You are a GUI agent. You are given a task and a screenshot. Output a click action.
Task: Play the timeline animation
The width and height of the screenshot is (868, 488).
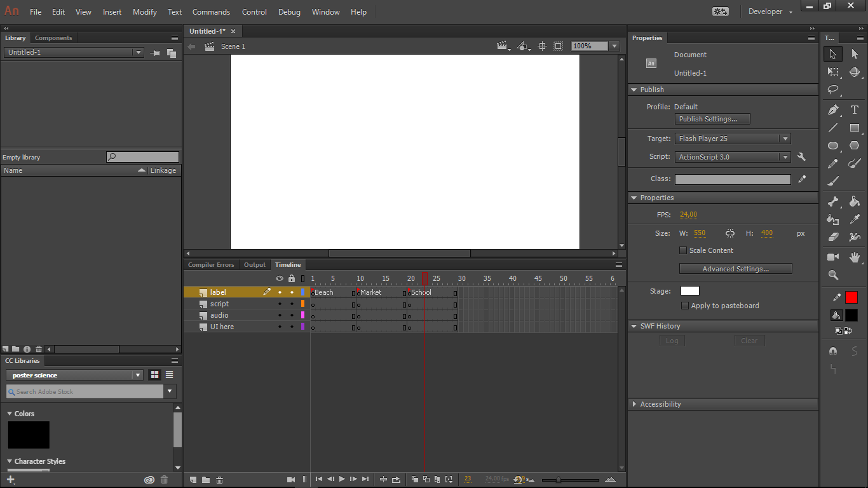click(342, 479)
